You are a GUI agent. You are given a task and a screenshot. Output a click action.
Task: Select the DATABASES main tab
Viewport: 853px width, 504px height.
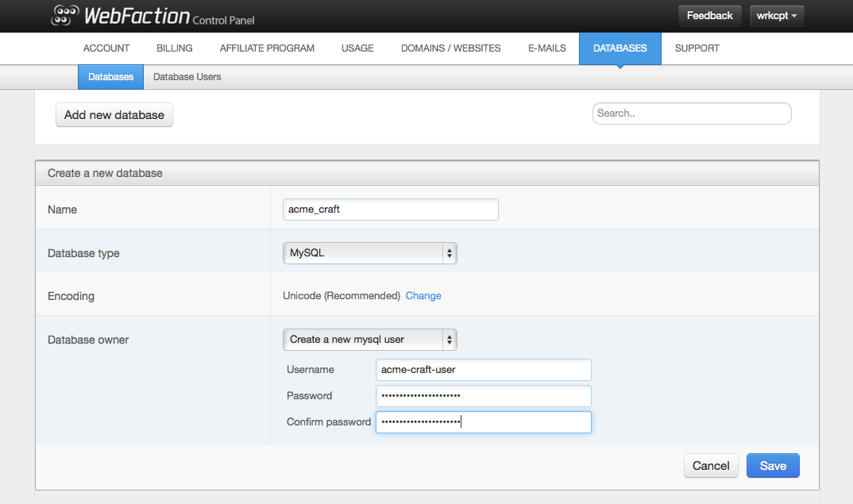coord(620,48)
